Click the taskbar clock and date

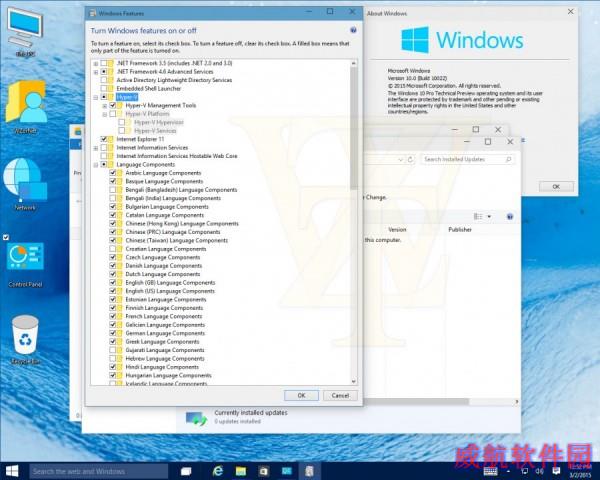(x=580, y=471)
